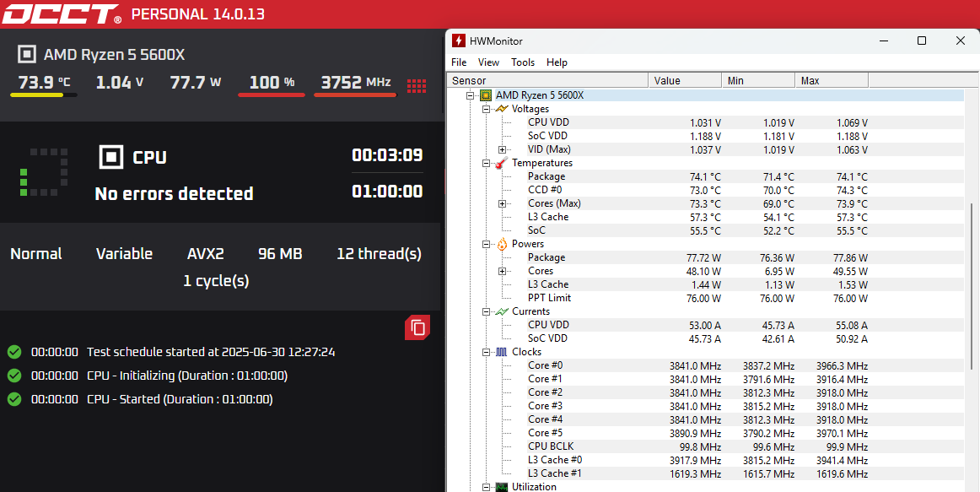Open the Tools menu in HWMonitor
Viewport: 980px width, 492px height.
tap(523, 62)
